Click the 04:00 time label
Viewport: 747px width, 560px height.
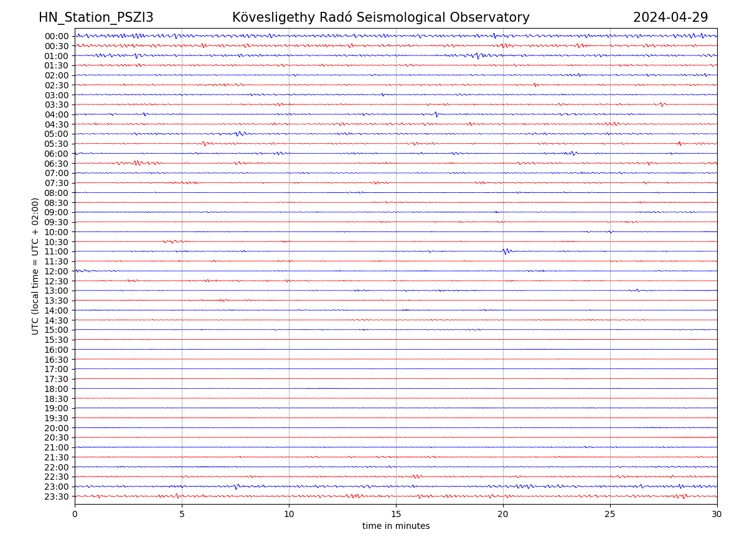[57, 114]
